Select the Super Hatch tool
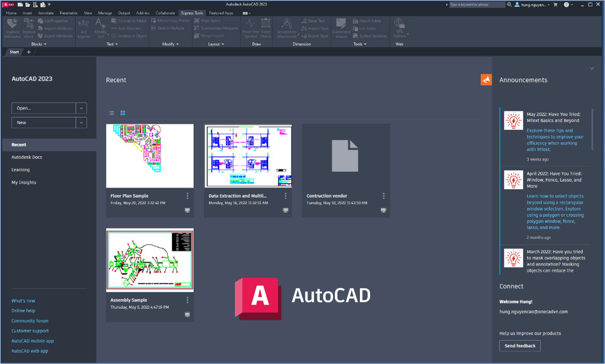The image size is (605, 364). click(266, 28)
